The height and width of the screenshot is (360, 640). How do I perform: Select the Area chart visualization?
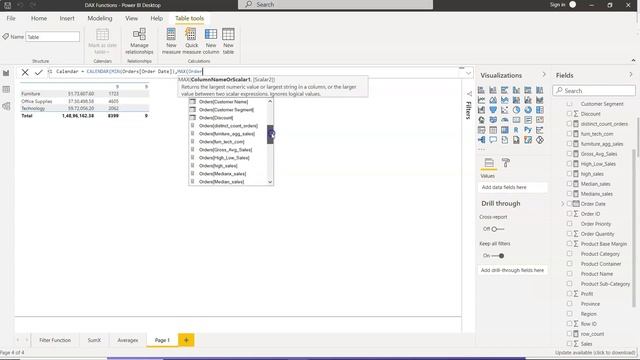pos(493,100)
